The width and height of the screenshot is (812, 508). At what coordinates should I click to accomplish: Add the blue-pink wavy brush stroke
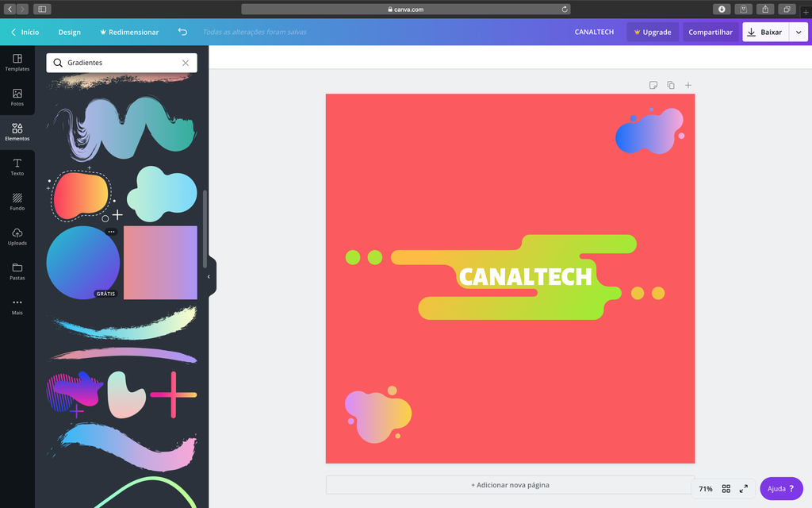(122, 447)
